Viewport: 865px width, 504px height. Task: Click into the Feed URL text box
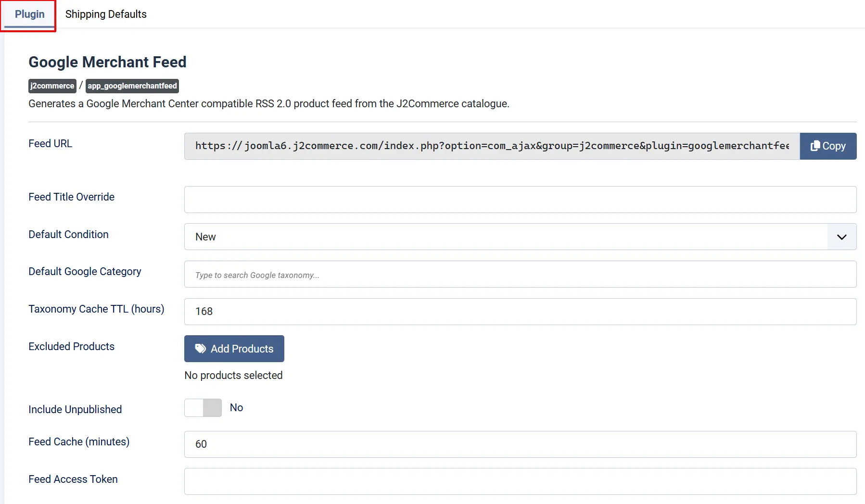(x=492, y=146)
